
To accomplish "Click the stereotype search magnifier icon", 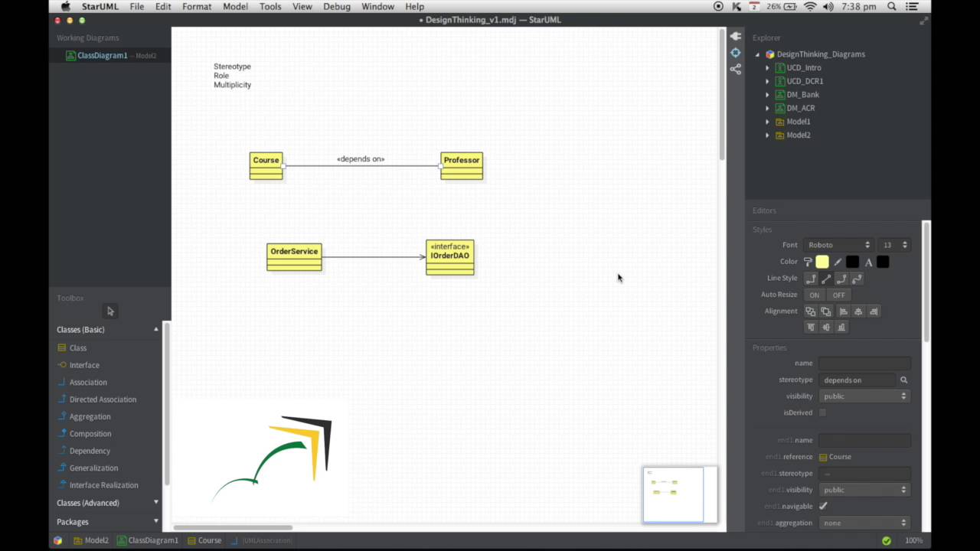I will [903, 380].
